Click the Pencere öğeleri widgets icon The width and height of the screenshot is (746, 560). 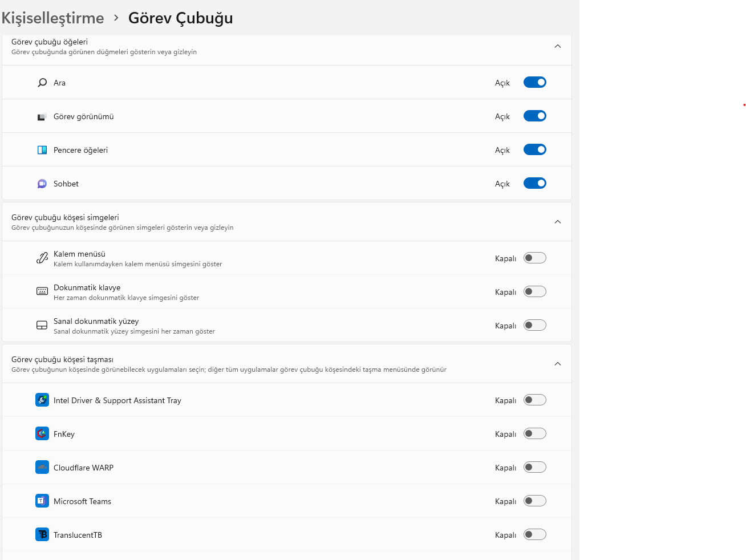(42, 150)
